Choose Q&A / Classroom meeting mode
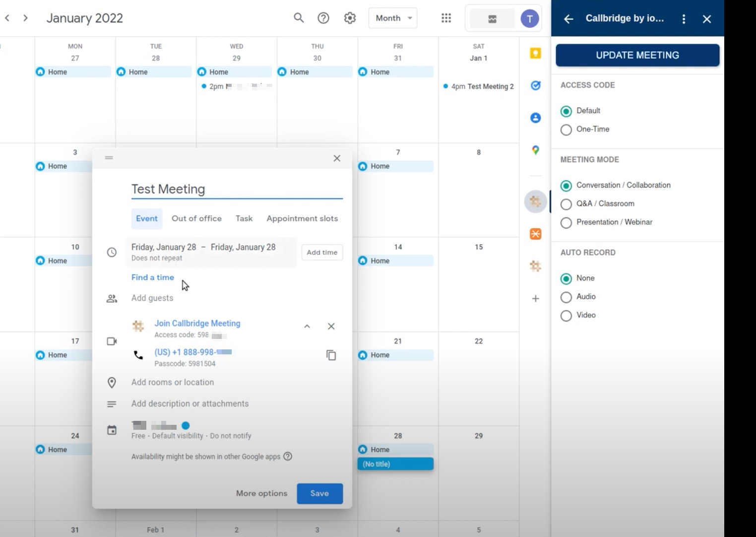The height and width of the screenshot is (537, 756). 566,204
